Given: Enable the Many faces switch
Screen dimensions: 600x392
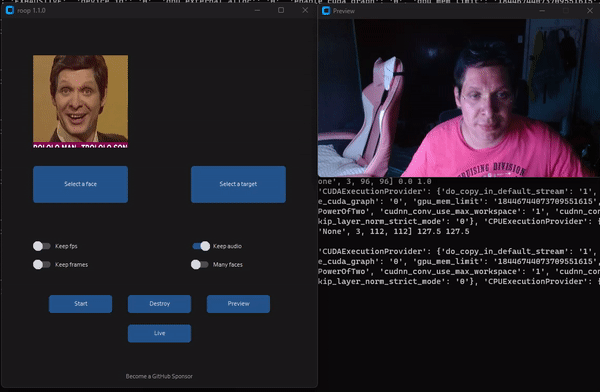Looking at the screenshot, I should (199, 265).
